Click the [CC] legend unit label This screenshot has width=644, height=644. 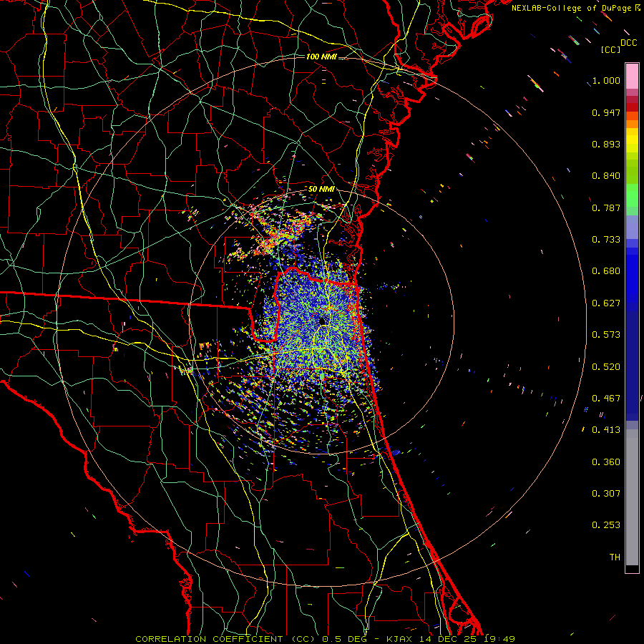611,49
